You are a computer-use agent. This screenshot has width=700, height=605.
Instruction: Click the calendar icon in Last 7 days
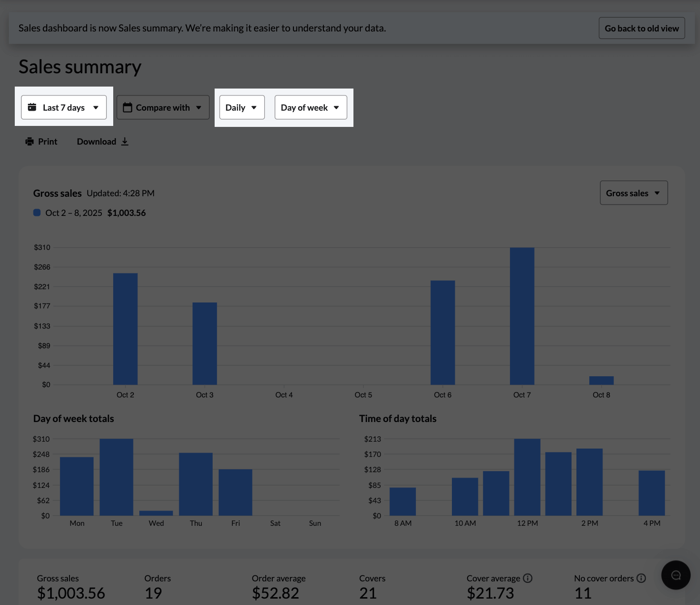click(32, 107)
